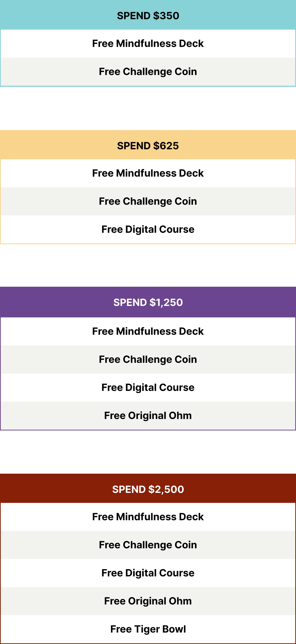Click blank gap between $350 and $625 tiers

148,108
